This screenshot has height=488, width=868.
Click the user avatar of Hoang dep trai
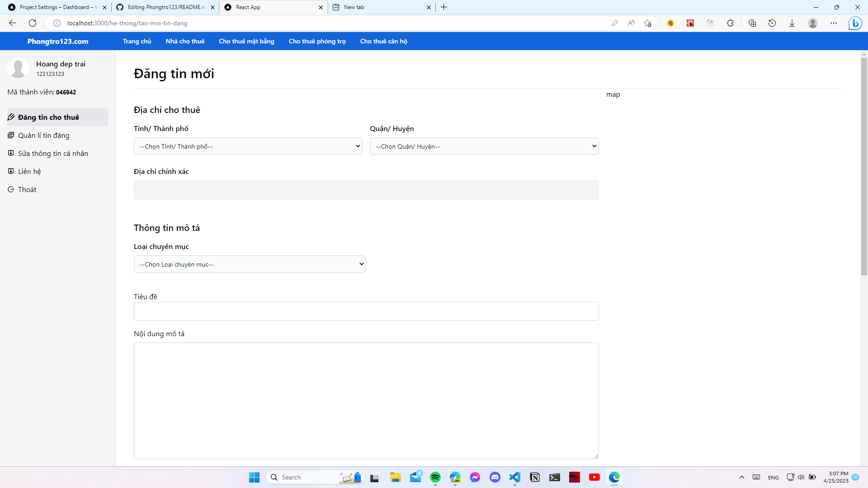pyautogui.click(x=18, y=68)
